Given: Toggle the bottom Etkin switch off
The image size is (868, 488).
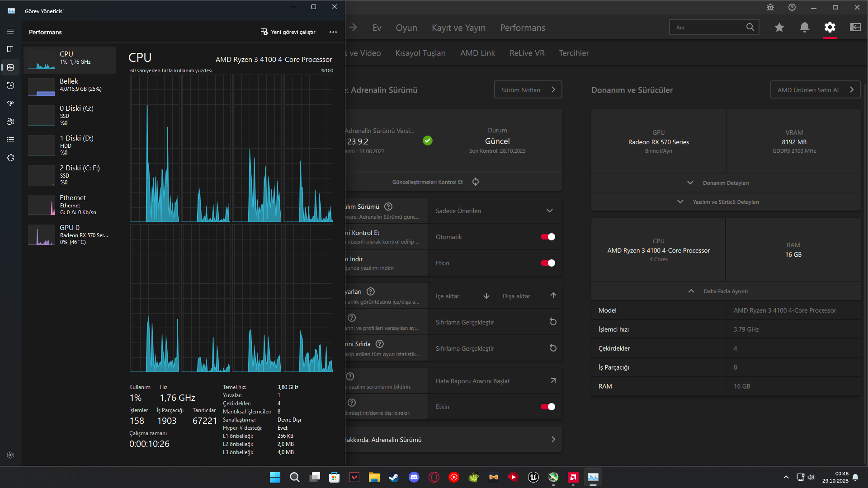Looking at the screenshot, I should tap(547, 407).
